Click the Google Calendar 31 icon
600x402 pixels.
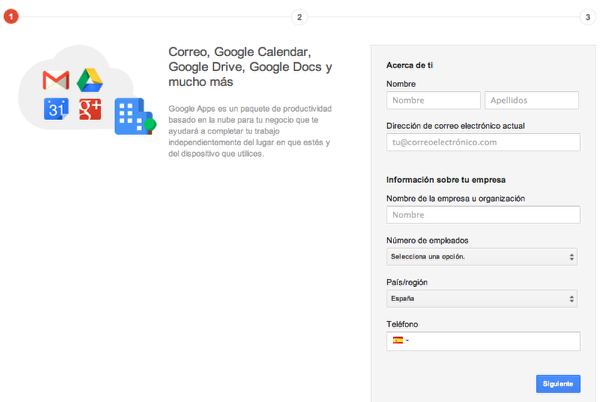tap(55, 110)
